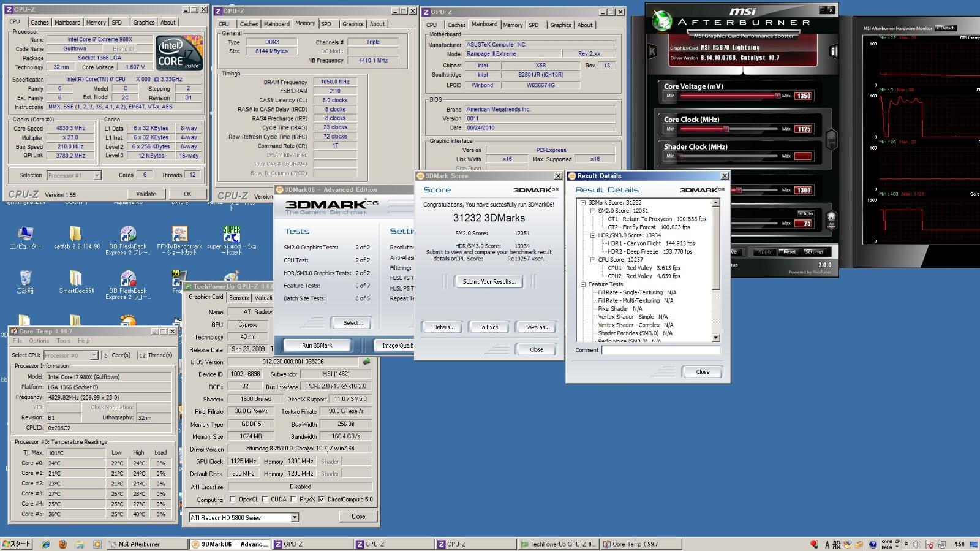Click the To Excel button
Image resolution: width=980 pixels, height=551 pixels.
point(489,327)
